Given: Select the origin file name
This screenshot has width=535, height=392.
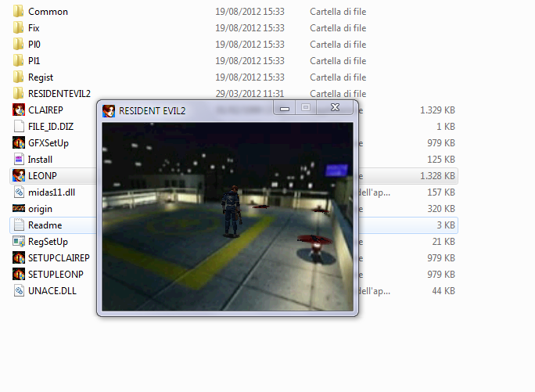Looking at the screenshot, I should pos(40,209).
